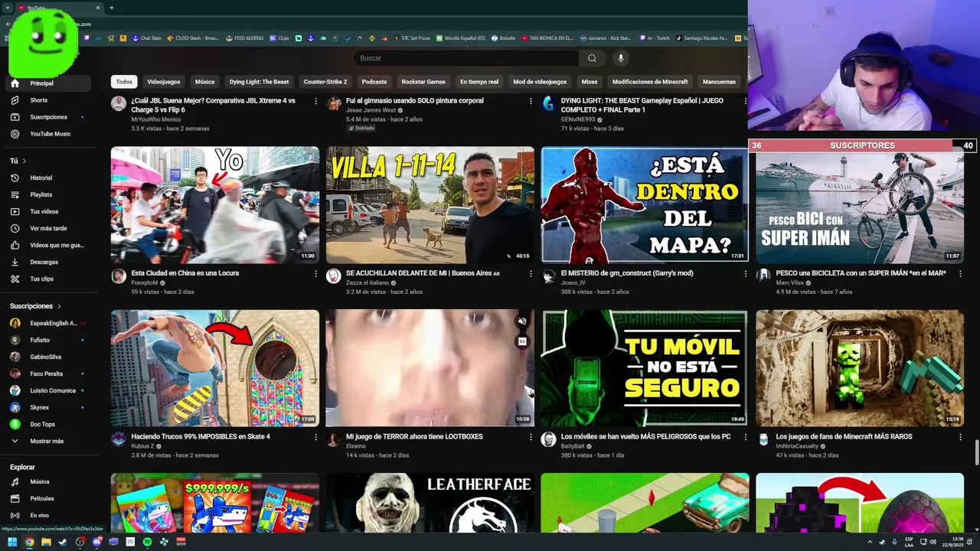Expand the Suscripciones section header
Image resolution: width=980 pixels, height=551 pixels.
tap(36, 306)
